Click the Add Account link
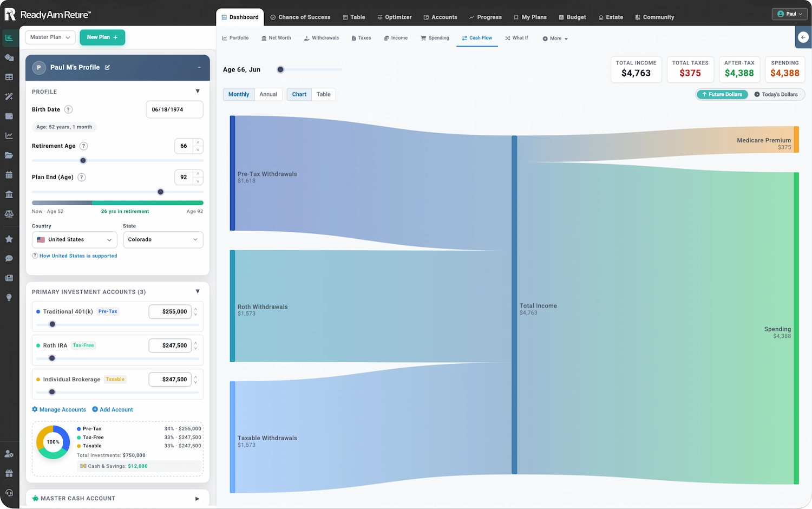812x509 pixels. [113, 409]
